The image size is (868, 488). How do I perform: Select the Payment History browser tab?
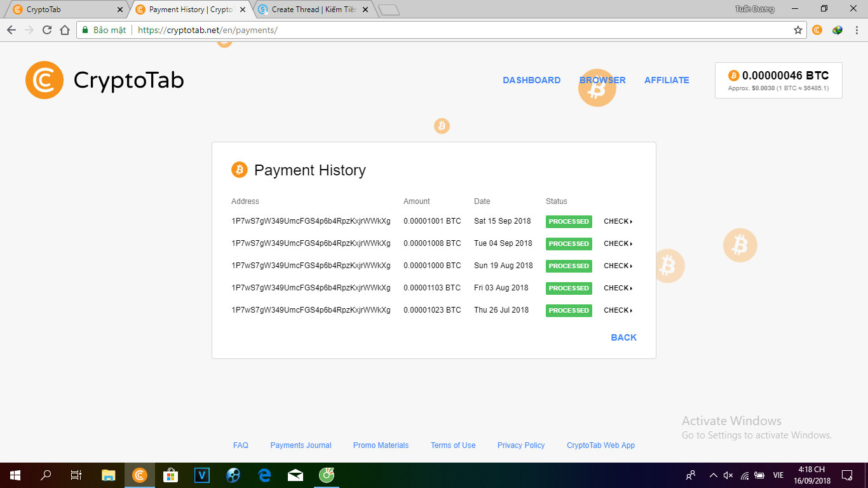[189, 10]
